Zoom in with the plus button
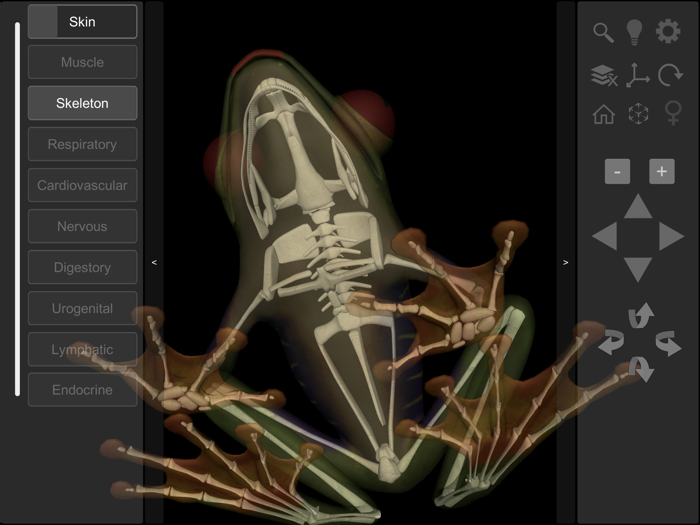 [662, 171]
